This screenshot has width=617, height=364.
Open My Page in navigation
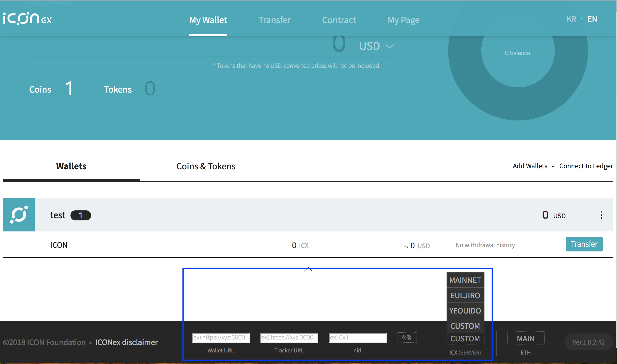tap(403, 20)
